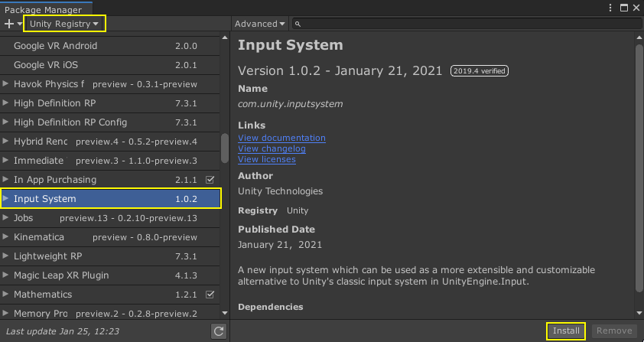Open the View licenses link

(267, 159)
